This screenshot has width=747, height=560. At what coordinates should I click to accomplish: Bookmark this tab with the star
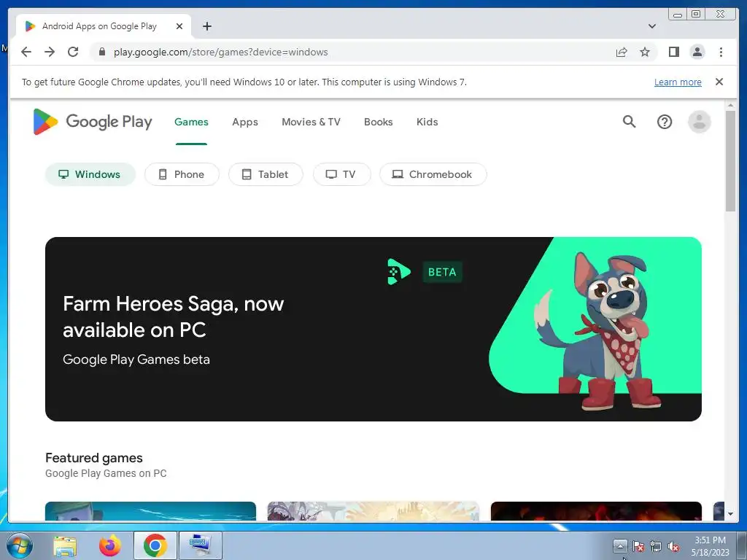tap(645, 52)
